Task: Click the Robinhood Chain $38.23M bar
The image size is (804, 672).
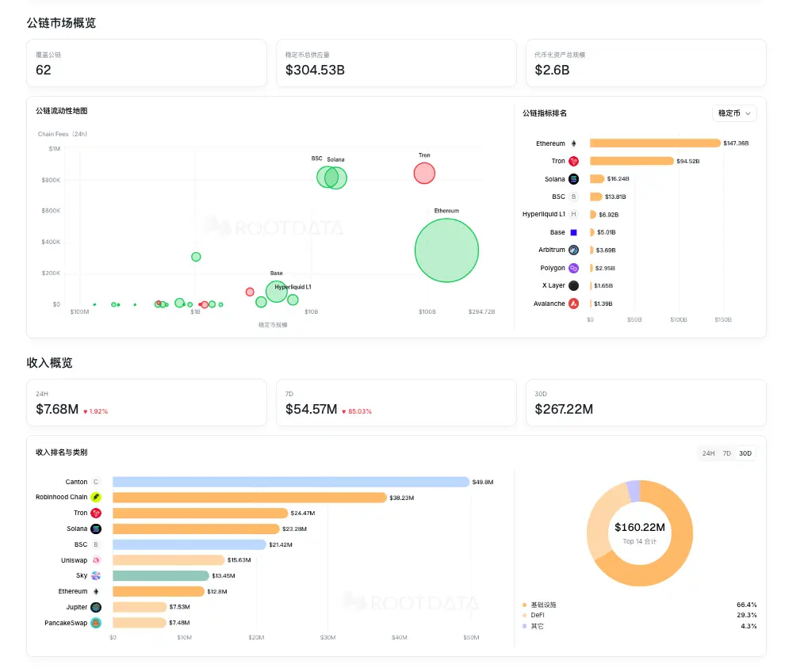Action: 250,498
